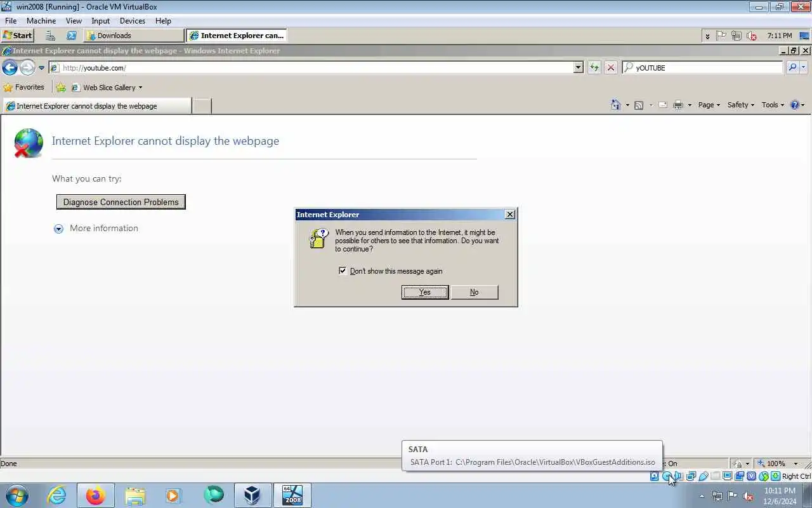Switch to Downloads taskbar window

tap(133, 36)
